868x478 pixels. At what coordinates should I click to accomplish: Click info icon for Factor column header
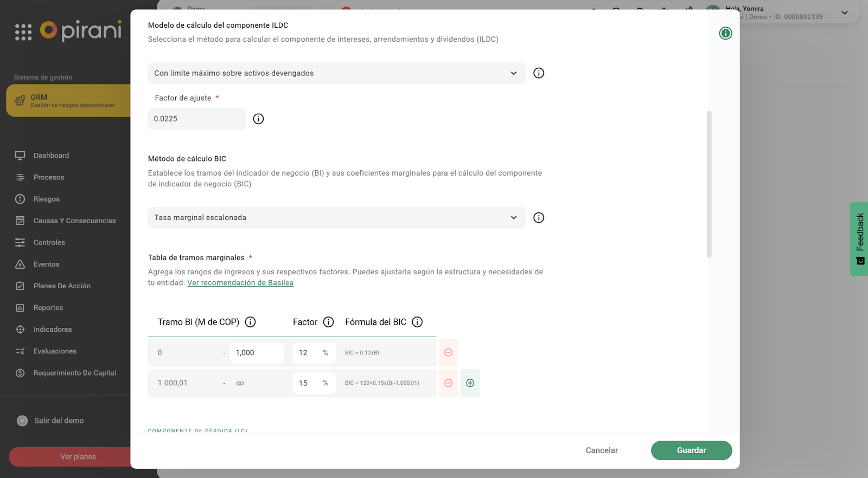point(328,322)
